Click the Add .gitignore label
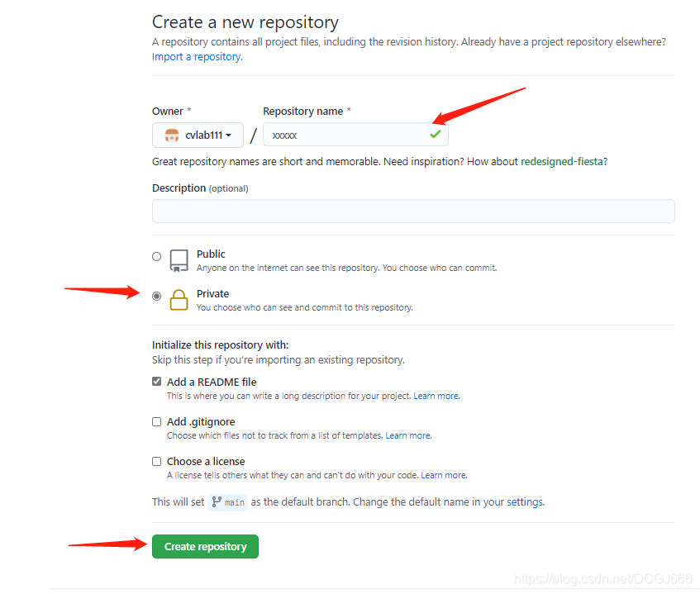The height and width of the screenshot is (594, 700). coord(201,422)
